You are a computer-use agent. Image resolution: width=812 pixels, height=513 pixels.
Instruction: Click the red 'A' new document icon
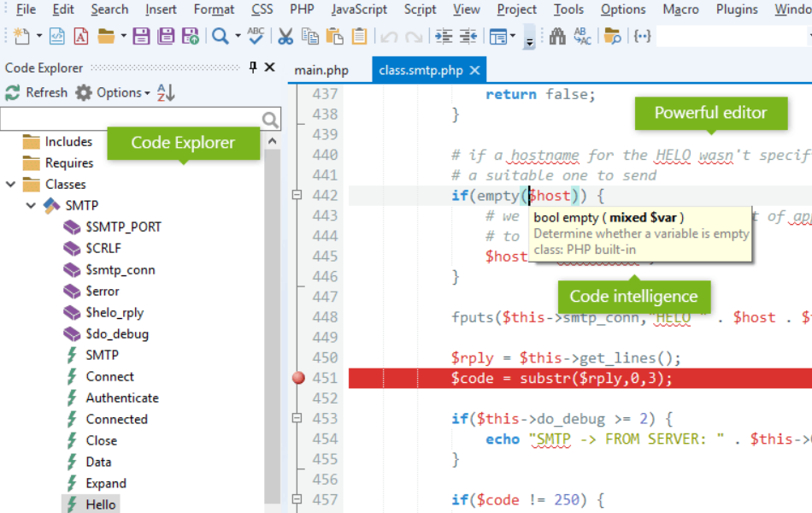(x=81, y=36)
